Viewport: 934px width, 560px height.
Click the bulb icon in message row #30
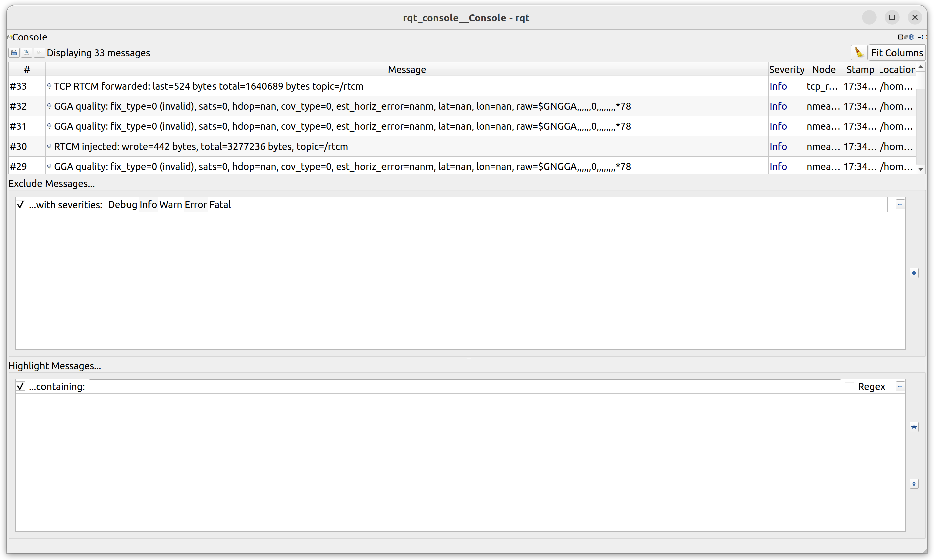click(49, 146)
